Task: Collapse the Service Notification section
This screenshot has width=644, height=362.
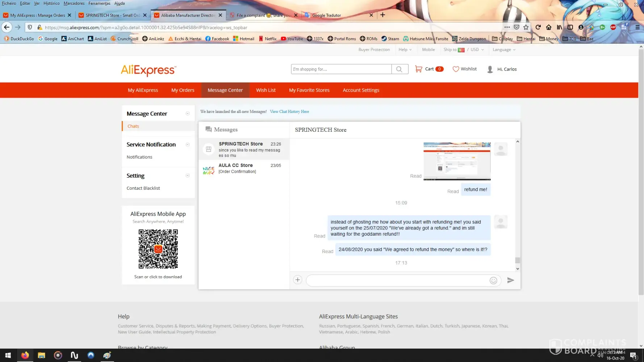Action: [x=188, y=144]
